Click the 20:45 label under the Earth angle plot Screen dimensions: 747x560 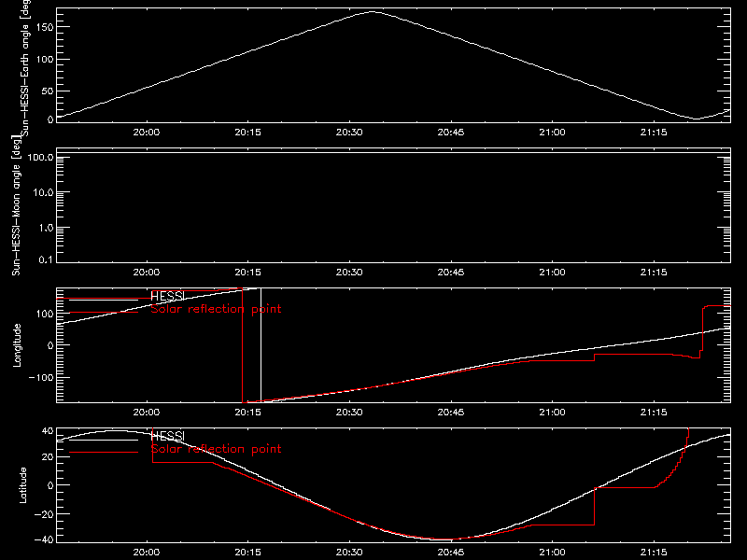[451, 132]
